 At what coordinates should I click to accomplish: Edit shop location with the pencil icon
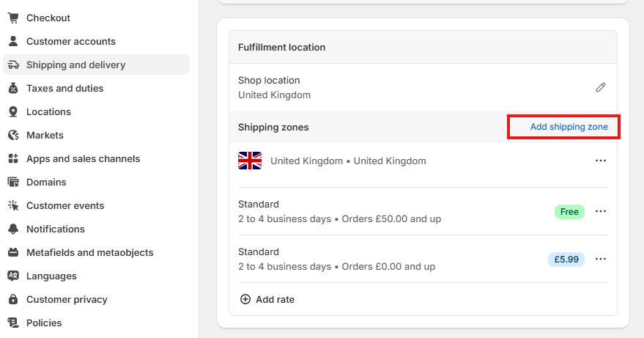[601, 87]
